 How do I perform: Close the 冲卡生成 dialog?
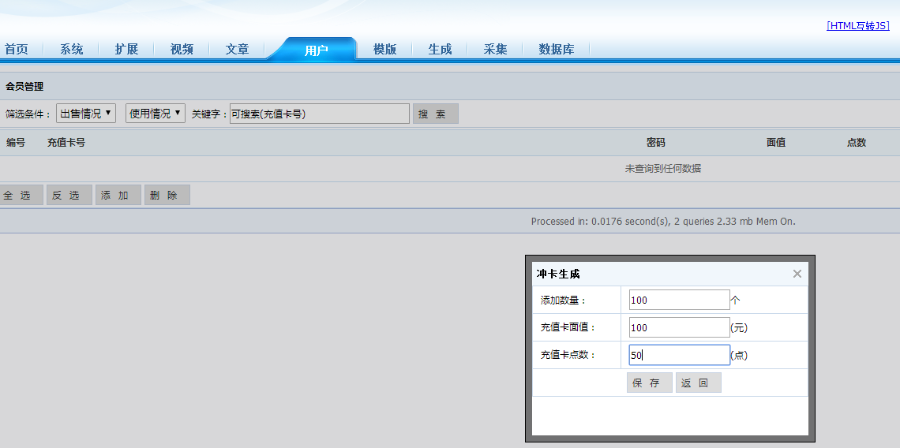797,274
